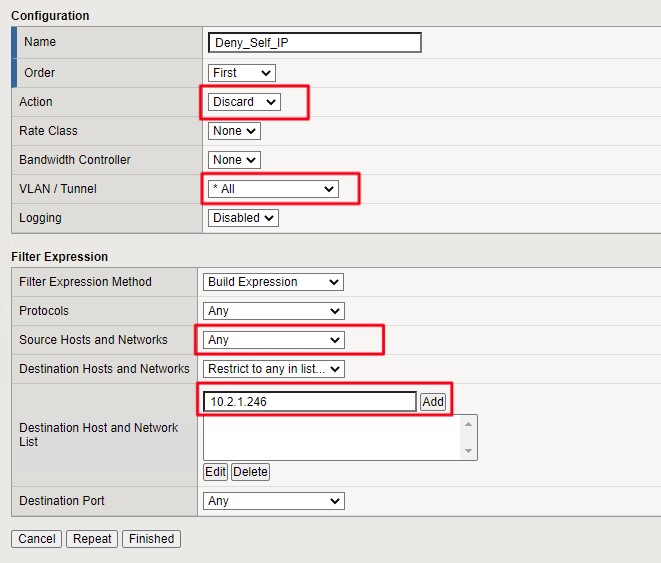Click the list box scroll up arrow
The width and height of the screenshot is (661, 563).
[x=469, y=423]
